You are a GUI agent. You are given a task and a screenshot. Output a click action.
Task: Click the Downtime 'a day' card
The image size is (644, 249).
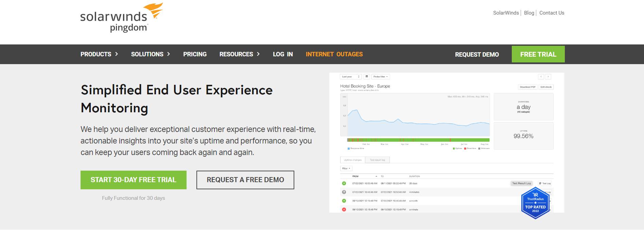point(523,107)
